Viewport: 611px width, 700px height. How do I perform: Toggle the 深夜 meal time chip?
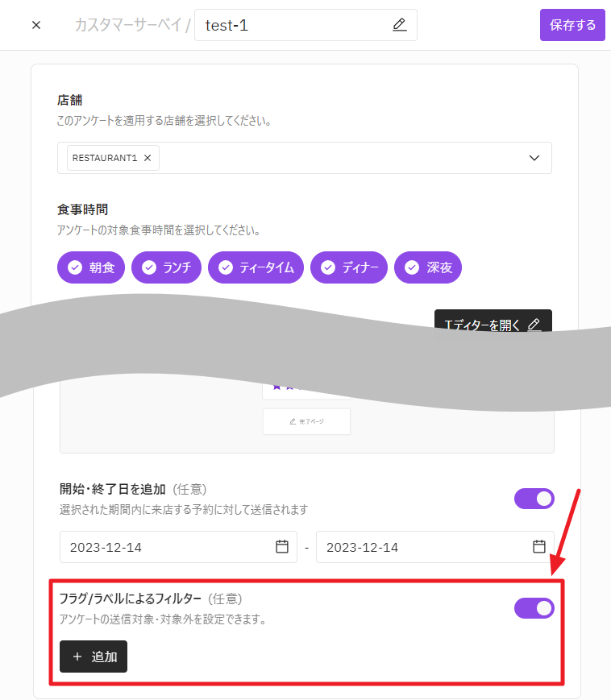click(428, 267)
